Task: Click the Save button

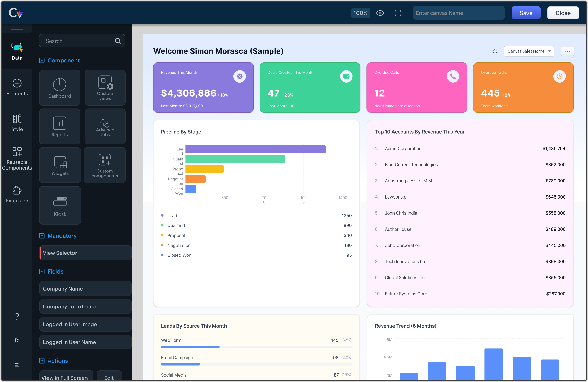Action: pos(526,13)
